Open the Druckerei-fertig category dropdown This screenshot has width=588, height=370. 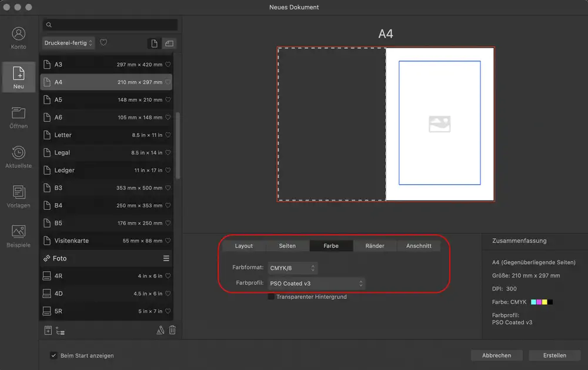pyautogui.click(x=68, y=43)
